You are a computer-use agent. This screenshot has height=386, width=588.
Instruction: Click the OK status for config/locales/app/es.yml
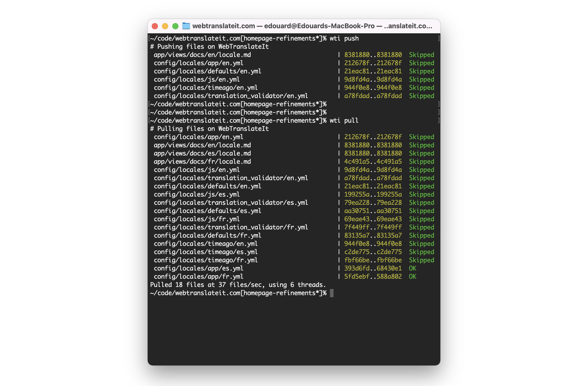412,268
